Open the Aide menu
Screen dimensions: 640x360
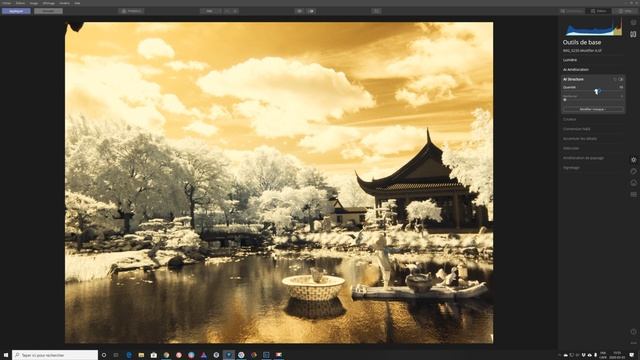coord(77,3)
